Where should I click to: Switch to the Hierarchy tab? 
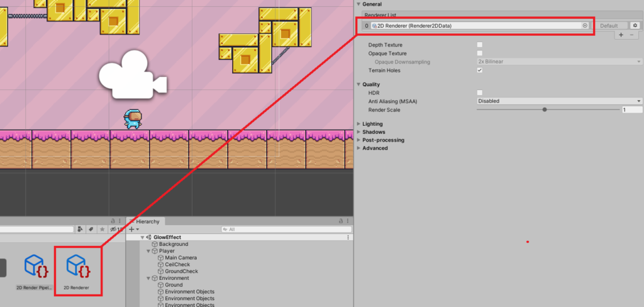(x=145, y=221)
